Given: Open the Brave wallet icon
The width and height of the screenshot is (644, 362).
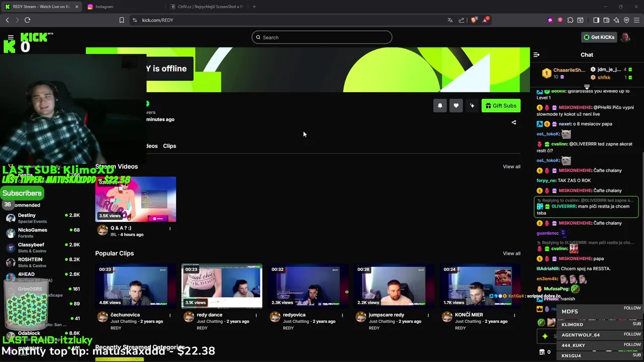Looking at the screenshot, I should click(606, 20).
